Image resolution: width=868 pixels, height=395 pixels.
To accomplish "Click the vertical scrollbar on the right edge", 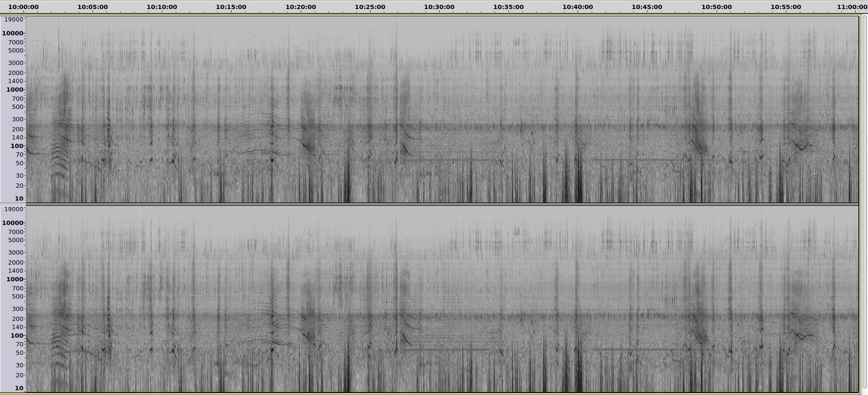I will [864, 201].
